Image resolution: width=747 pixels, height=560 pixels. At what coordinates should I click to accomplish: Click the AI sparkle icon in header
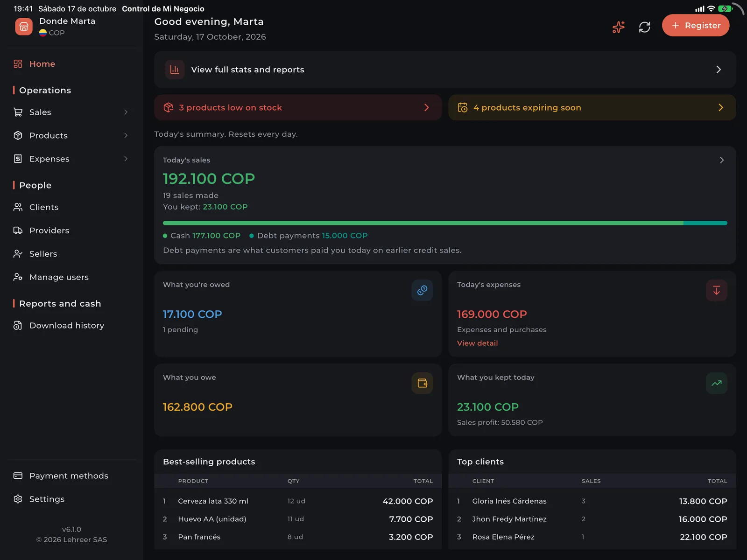click(618, 27)
